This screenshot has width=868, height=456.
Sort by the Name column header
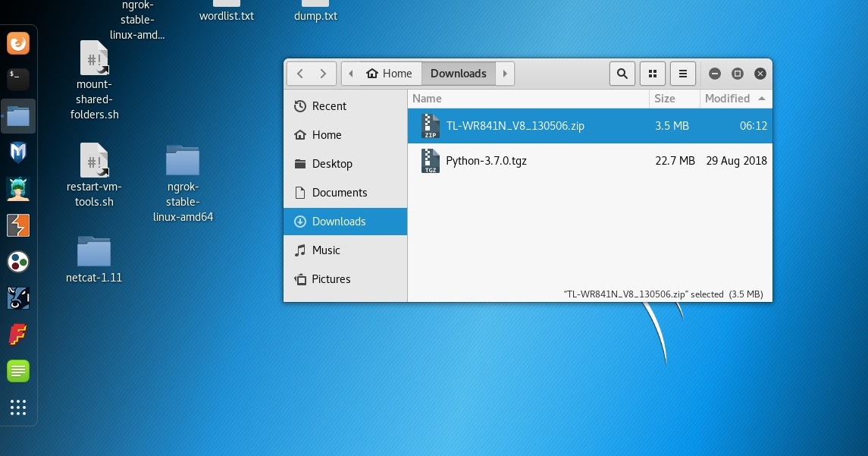(x=528, y=99)
